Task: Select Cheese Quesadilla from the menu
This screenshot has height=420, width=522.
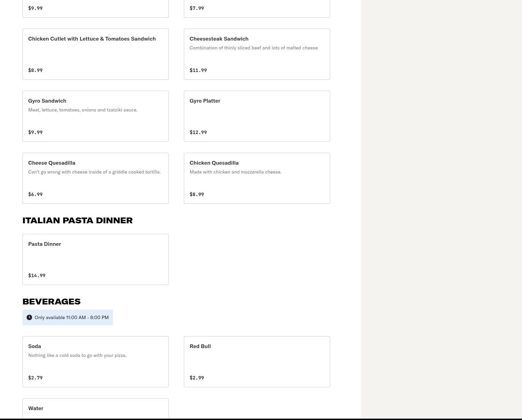Action: 96,178
